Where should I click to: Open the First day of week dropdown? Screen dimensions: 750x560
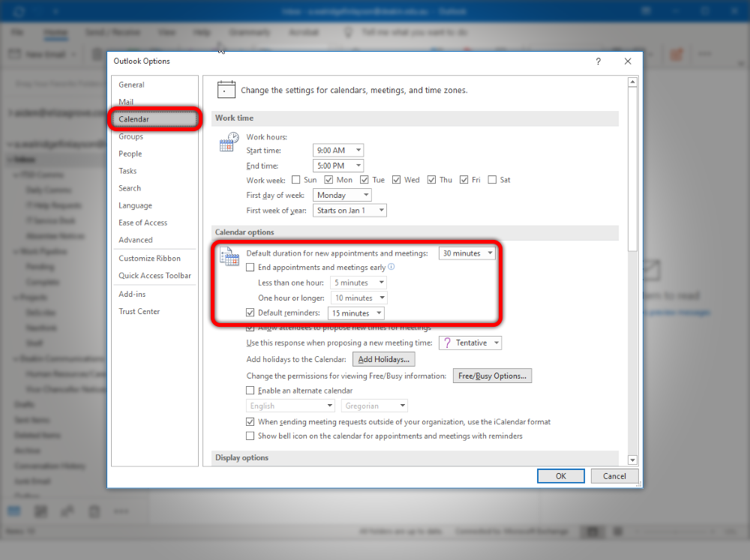[x=342, y=195]
